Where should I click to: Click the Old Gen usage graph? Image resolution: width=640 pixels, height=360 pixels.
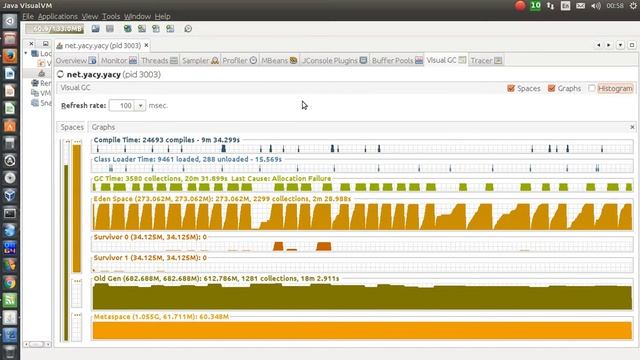pyautogui.click(x=362, y=296)
